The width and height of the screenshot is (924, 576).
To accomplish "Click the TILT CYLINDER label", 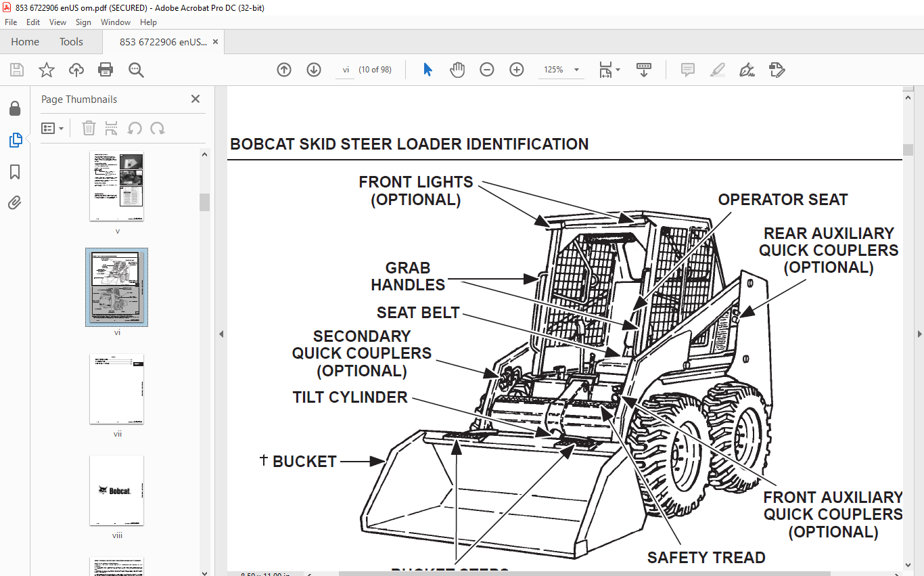I will pos(350,397).
